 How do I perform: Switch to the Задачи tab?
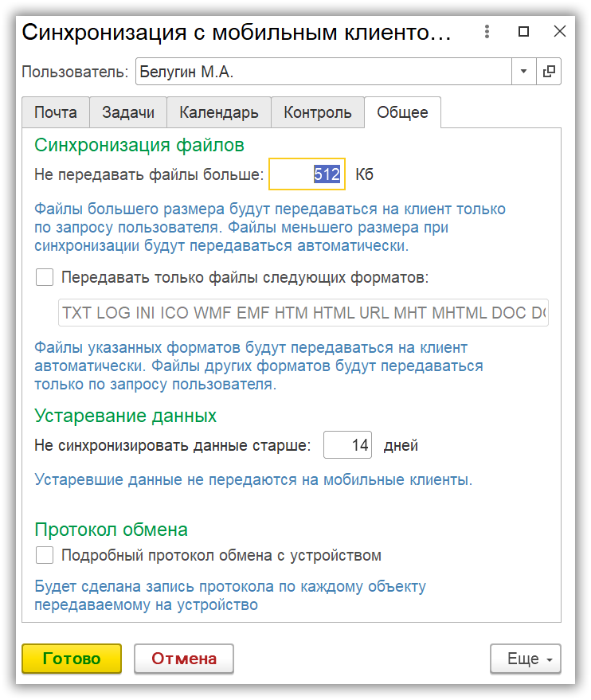click(128, 112)
